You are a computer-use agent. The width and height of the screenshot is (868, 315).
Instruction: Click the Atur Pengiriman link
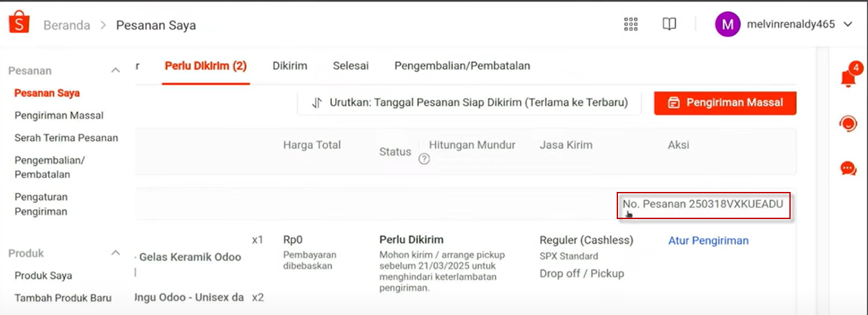[x=708, y=240]
